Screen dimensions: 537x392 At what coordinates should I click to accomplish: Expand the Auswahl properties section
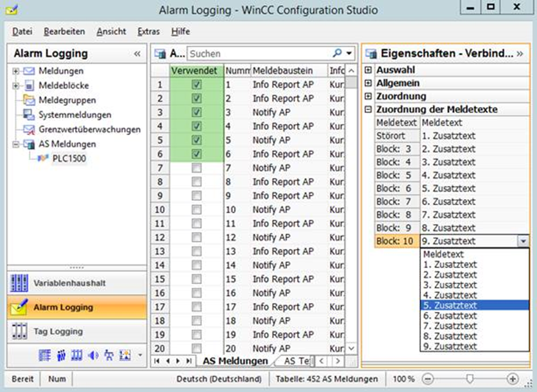click(x=368, y=70)
